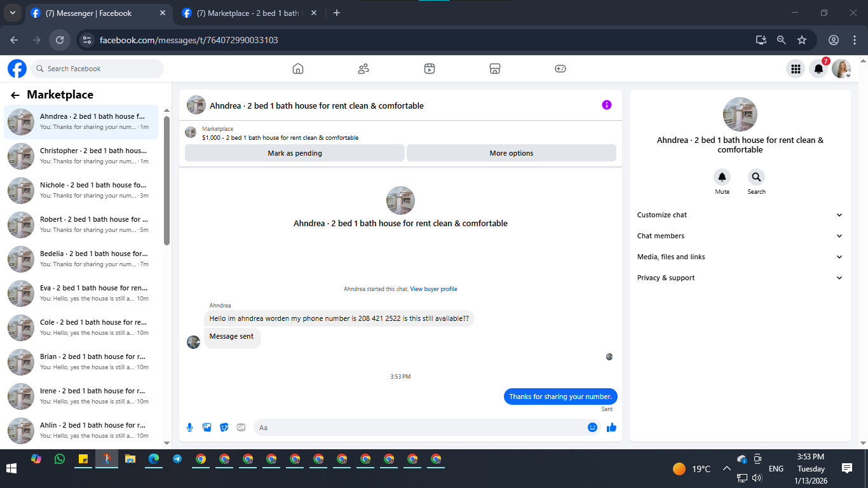Screen dimensions: 868x488
Task: Select Ahndrea conversation in chat list
Action: pos(81,122)
